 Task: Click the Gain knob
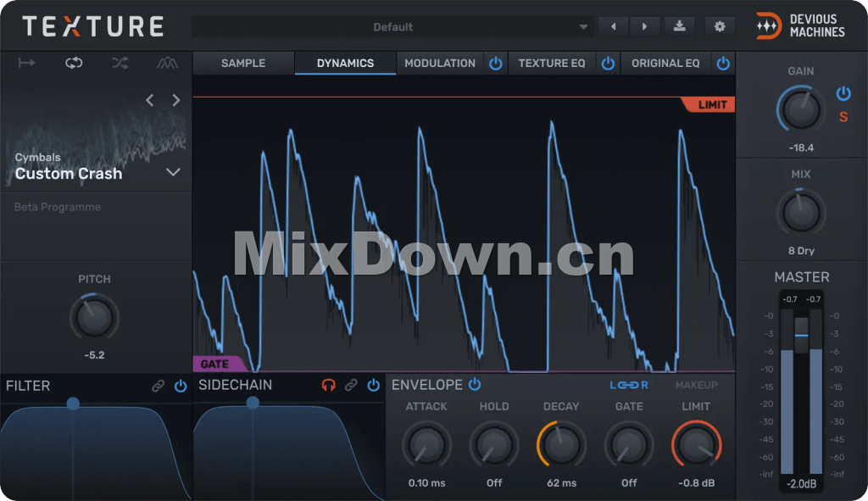[x=800, y=109]
